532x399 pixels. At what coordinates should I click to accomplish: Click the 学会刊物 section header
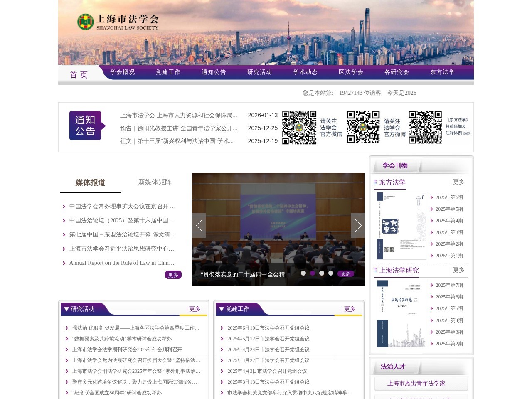[395, 165]
